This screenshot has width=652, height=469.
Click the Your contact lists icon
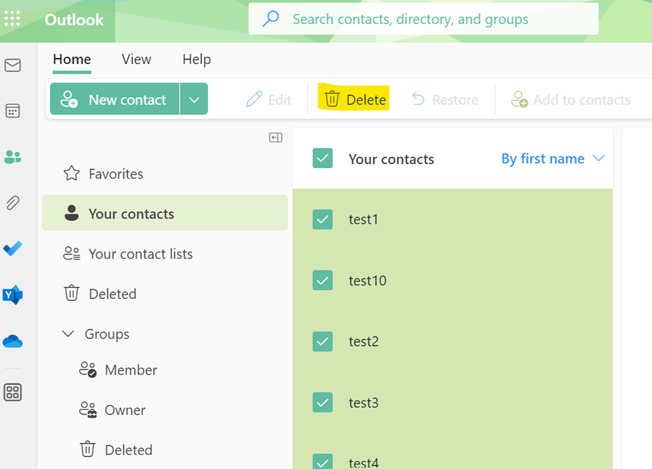[x=72, y=253]
